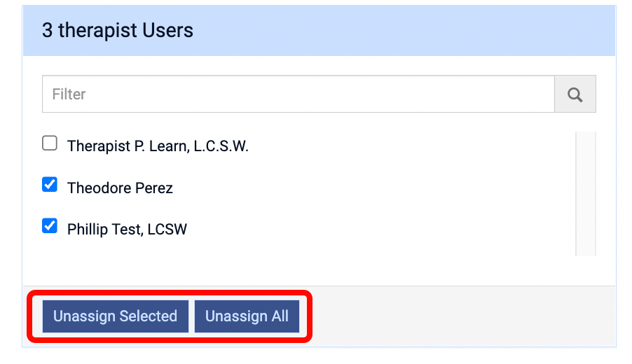
Task: Unassign every therapist user at once
Action: (x=247, y=316)
